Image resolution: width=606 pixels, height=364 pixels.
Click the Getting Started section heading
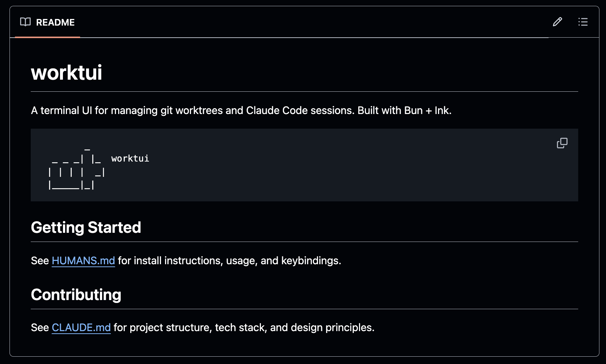(86, 227)
